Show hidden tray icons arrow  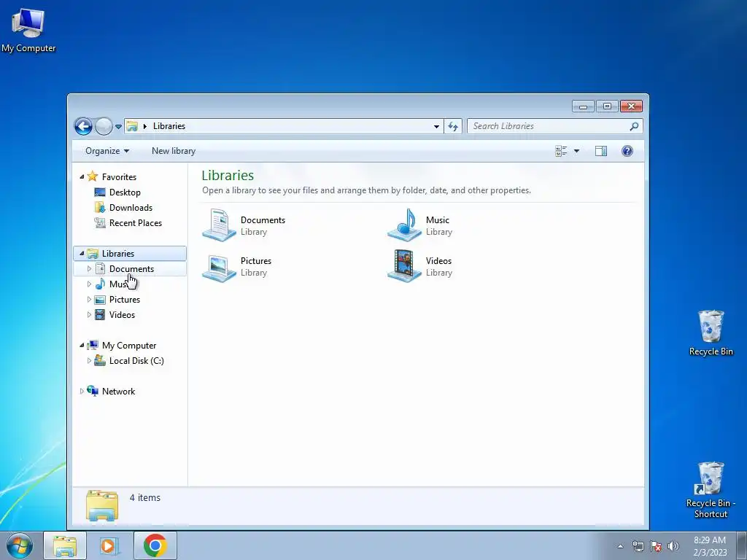[620, 546]
